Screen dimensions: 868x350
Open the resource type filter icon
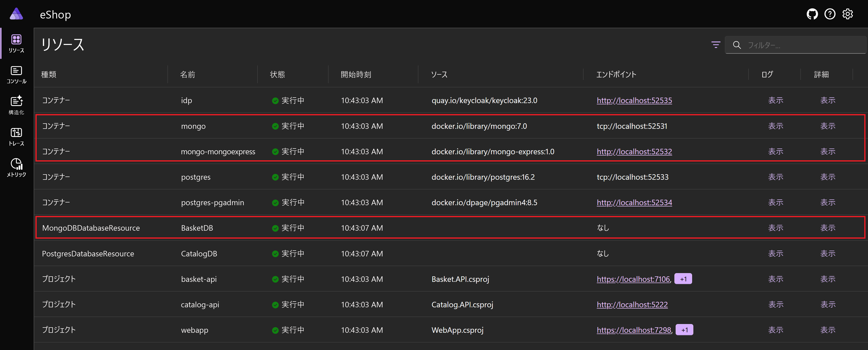pos(716,45)
